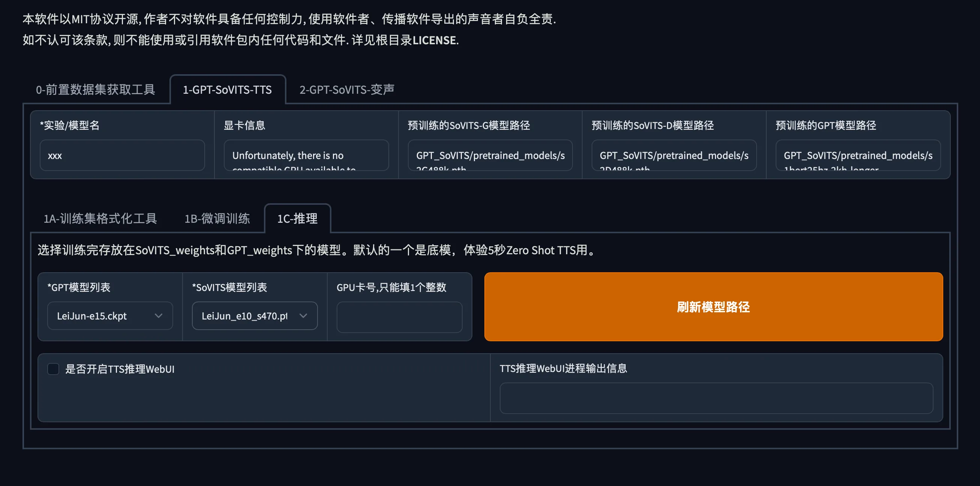980x486 pixels.
Task: Click the 实验/模型名 text field with xxx
Action: click(x=122, y=155)
